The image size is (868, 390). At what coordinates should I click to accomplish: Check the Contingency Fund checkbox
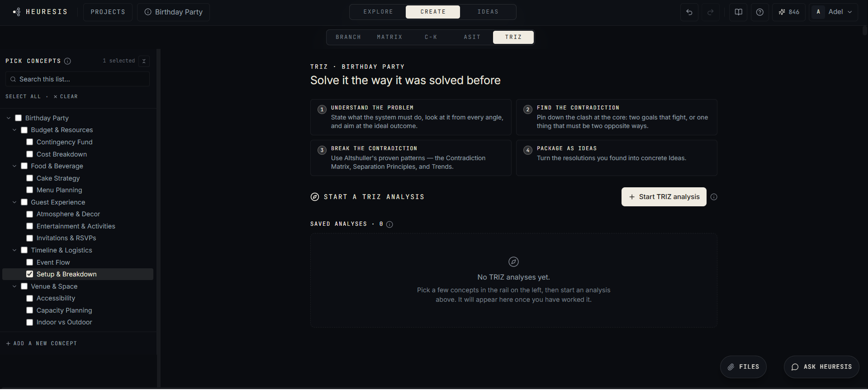pyautogui.click(x=30, y=142)
